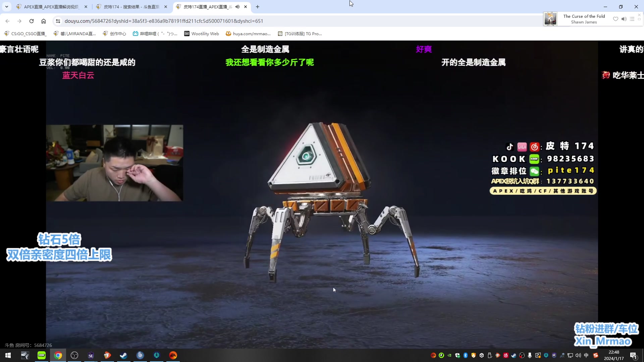Open the EA app from taskbar

pyautogui.click(x=173, y=355)
